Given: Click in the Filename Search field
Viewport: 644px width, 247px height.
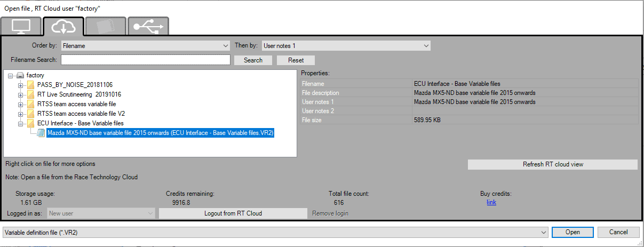Looking at the screenshot, I should tap(145, 60).
